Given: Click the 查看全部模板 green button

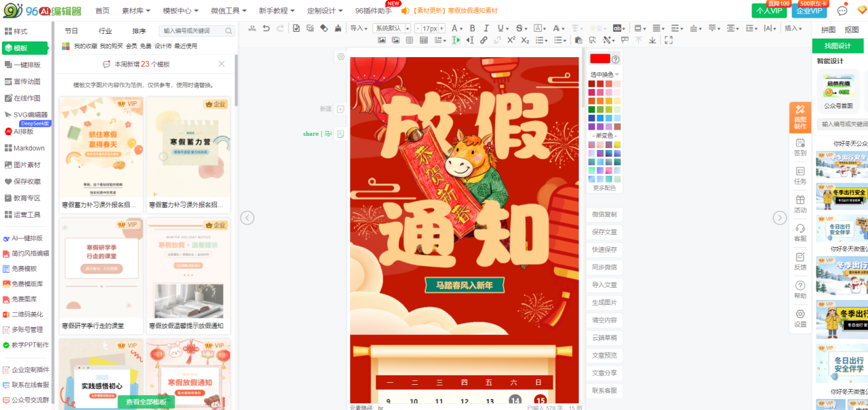Looking at the screenshot, I should coord(146,402).
